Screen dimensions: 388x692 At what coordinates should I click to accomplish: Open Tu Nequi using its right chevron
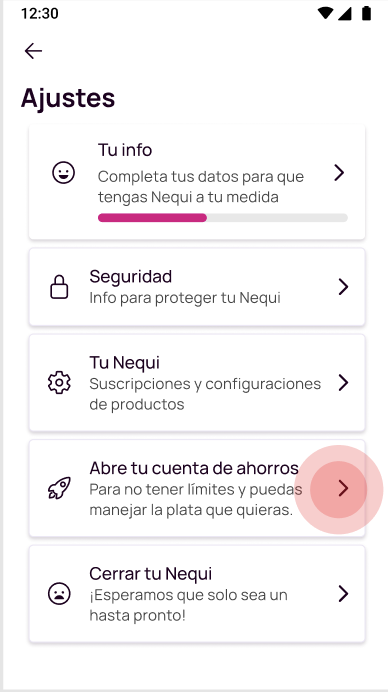pyautogui.click(x=343, y=383)
